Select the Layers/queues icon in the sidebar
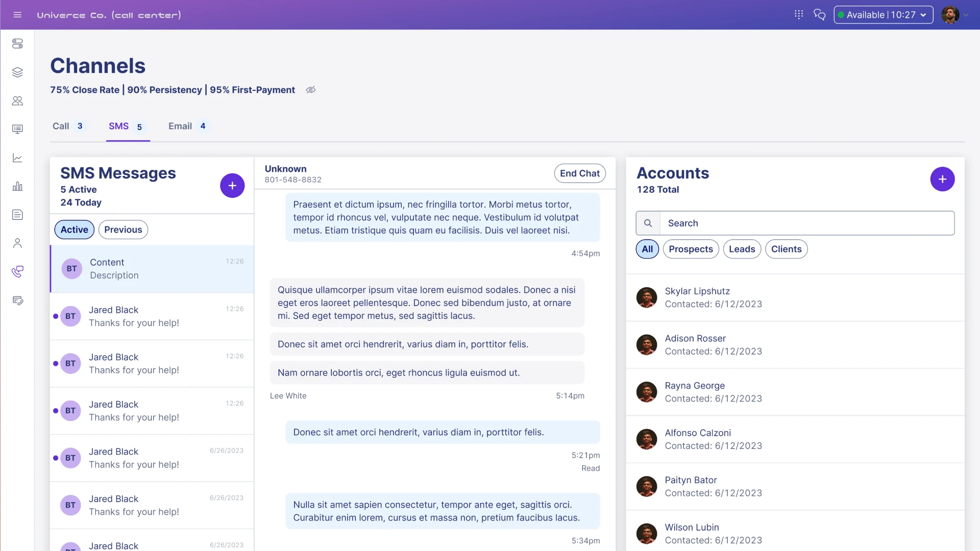Screen dimensions: 980x551 18,72
